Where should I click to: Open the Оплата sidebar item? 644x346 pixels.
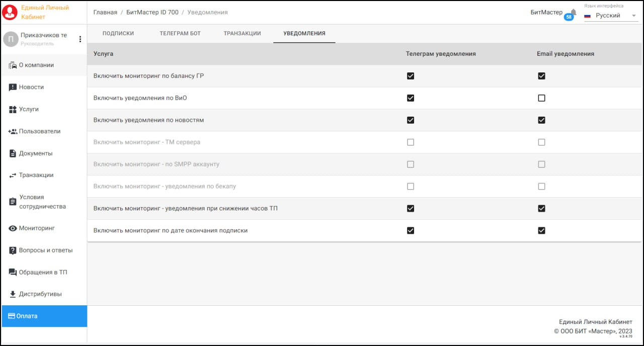44,316
